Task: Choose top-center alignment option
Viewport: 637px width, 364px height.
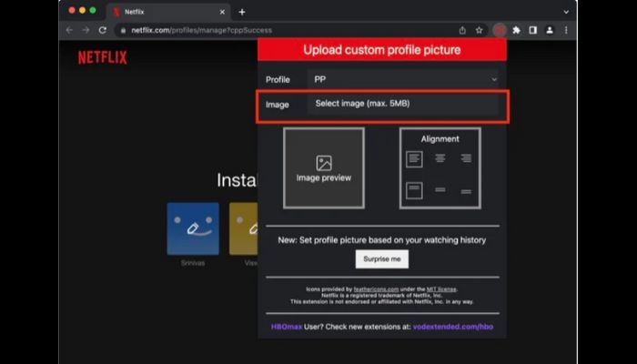Action: tap(440, 158)
